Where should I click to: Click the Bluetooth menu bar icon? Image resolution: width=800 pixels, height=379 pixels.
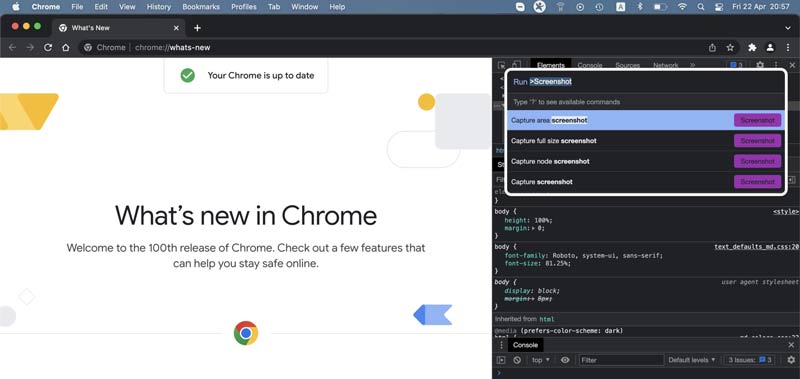(x=640, y=7)
